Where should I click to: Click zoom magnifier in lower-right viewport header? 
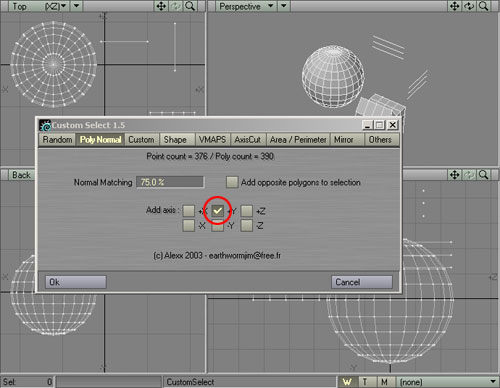click(x=483, y=175)
